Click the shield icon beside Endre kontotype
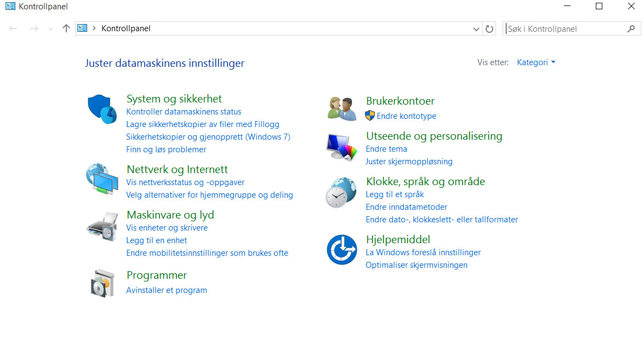This screenshot has width=644, height=356. 370,116
